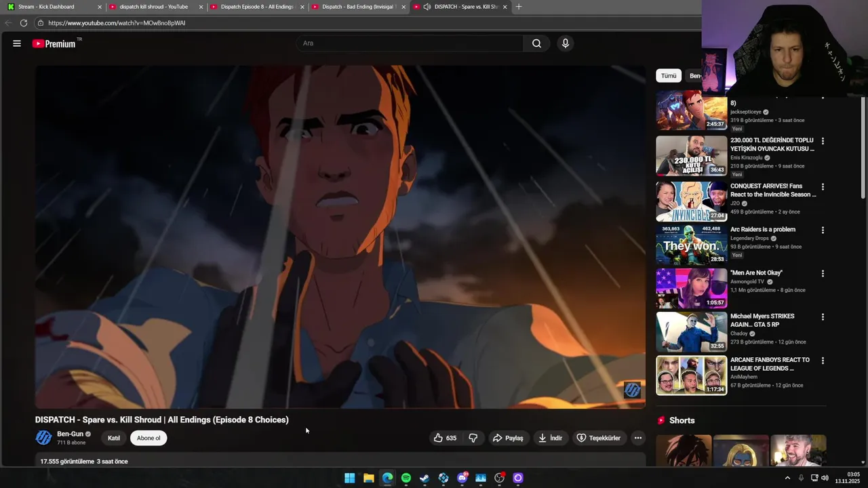The width and height of the screenshot is (868, 488).
Task: Join the channel using the Katıl button
Action: (114, 438)
